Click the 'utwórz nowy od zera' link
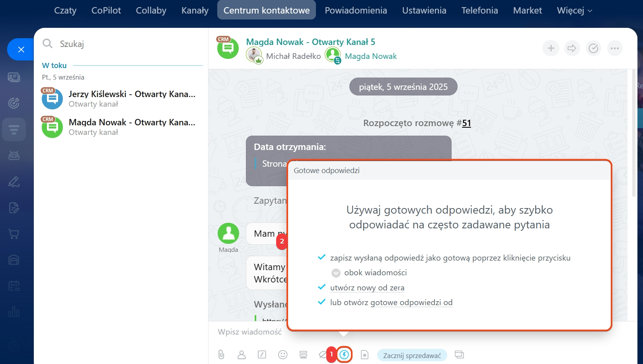Image resolution: width=643 pixels, height=364 pixels. pyautogui.click(x=367, y=288)
